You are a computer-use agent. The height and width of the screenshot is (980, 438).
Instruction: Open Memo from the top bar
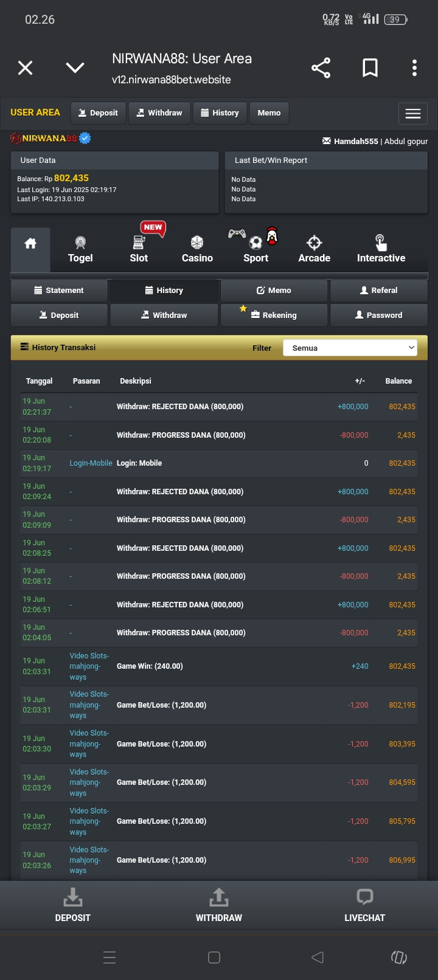269,113
